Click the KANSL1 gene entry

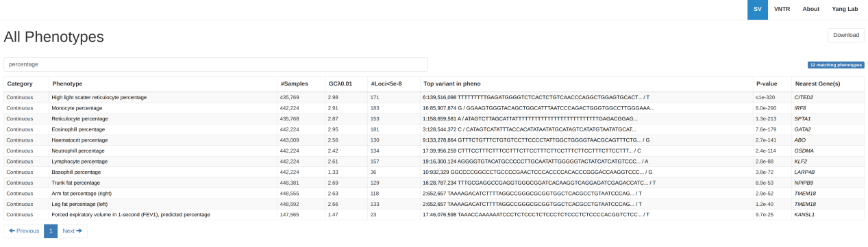(804, 215)
